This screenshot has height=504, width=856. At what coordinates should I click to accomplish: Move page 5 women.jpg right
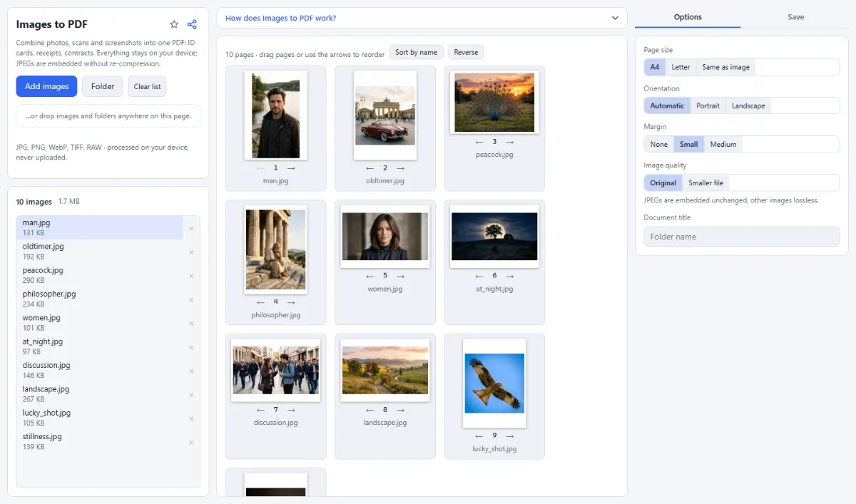click(400, 276)
